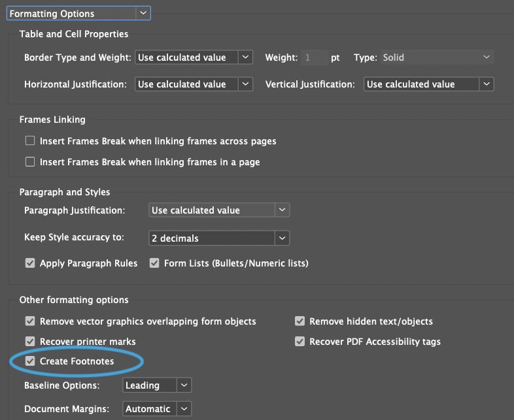Uncheck the Remove hidden text/objects option
Image resolution: width=514 pixels, height=420 pixels.
coord(300,321)
